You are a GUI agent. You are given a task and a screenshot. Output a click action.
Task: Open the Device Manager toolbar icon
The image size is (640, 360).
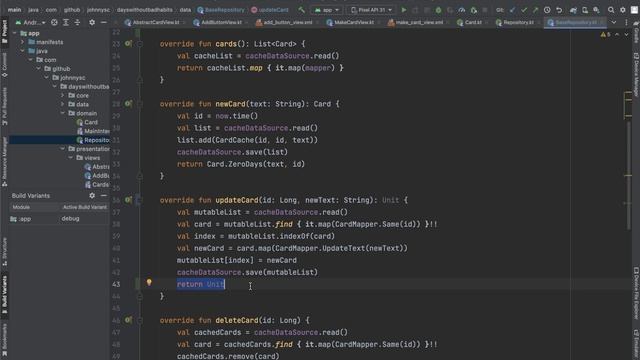[585, 10]
